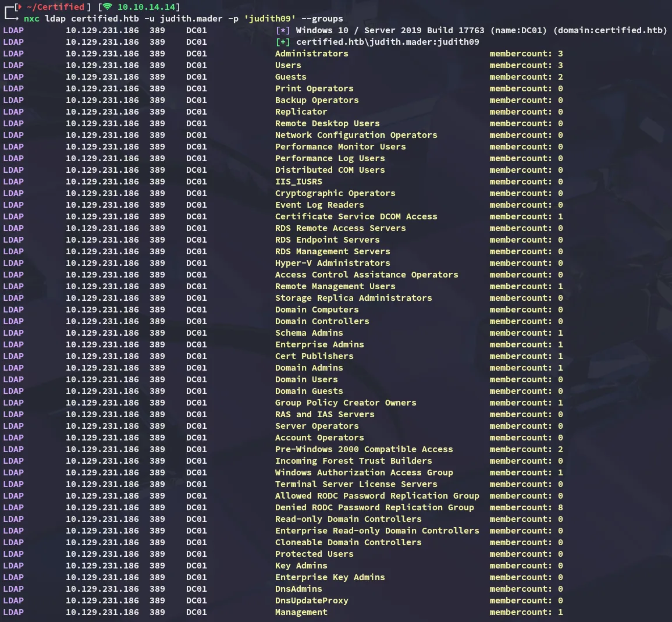Select the DnsAdmins group entry
Image resolution: width=672 pixels, height=622 pixels.
(298, 589)
